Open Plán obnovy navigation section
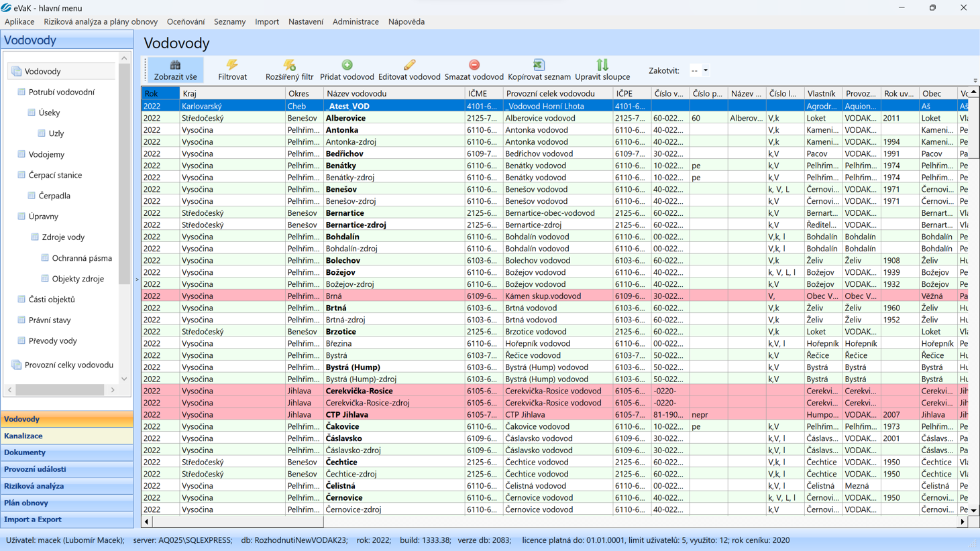 67,503
